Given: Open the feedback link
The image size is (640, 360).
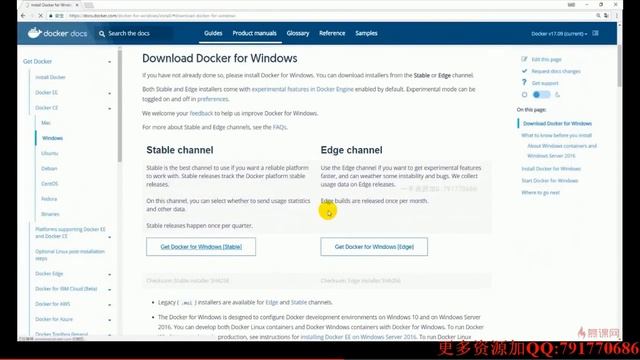Looking at the screenshot, I should click(201, 113).
